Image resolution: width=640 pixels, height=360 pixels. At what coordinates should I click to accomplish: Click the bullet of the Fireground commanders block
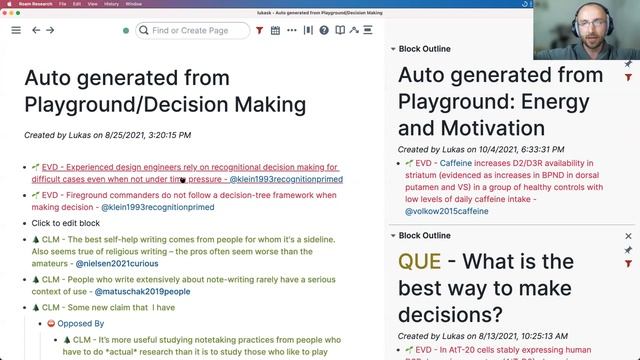25,195
